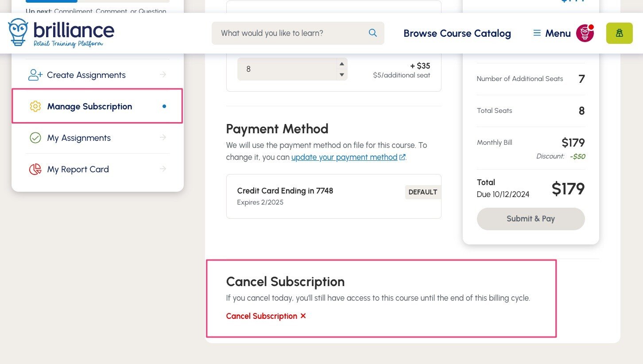Viewport: 643px width, 364px height.
Task: Open Browse Course Catalog
Action: 457,33
